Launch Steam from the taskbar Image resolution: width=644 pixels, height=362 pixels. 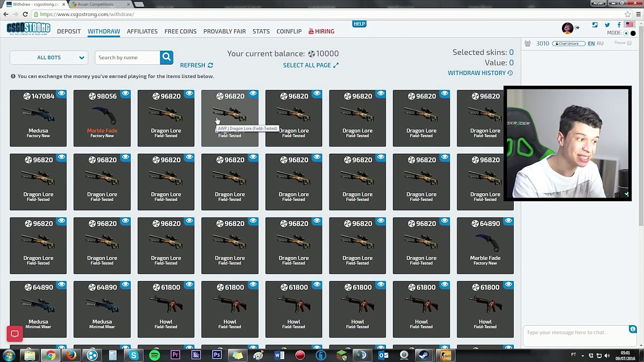coord(425,355)
